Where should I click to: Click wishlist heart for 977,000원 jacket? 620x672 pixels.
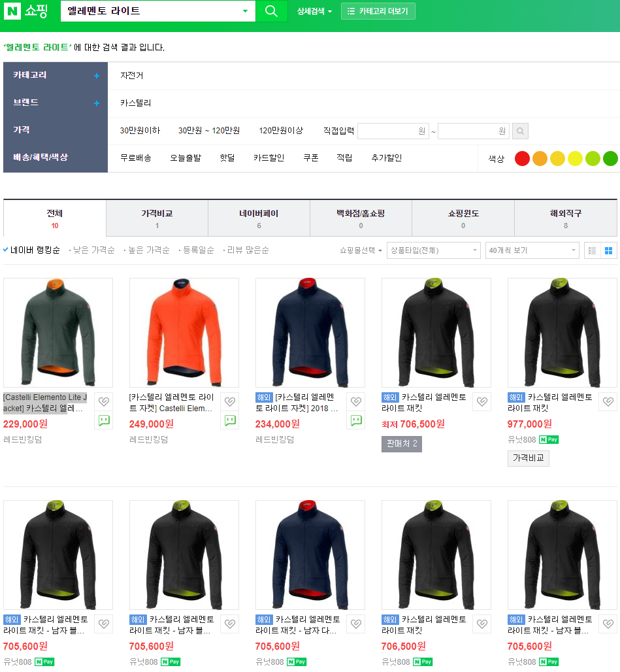tap(608, 401)
